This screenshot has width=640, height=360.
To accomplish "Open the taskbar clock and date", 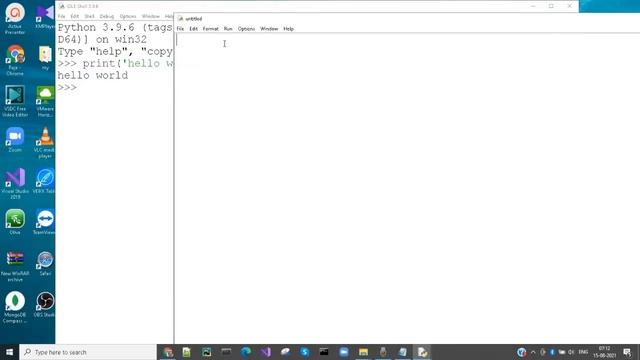I will (x=604, y=352).
